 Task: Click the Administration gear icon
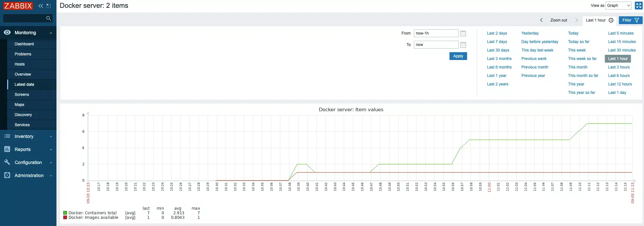click(7, 175)
